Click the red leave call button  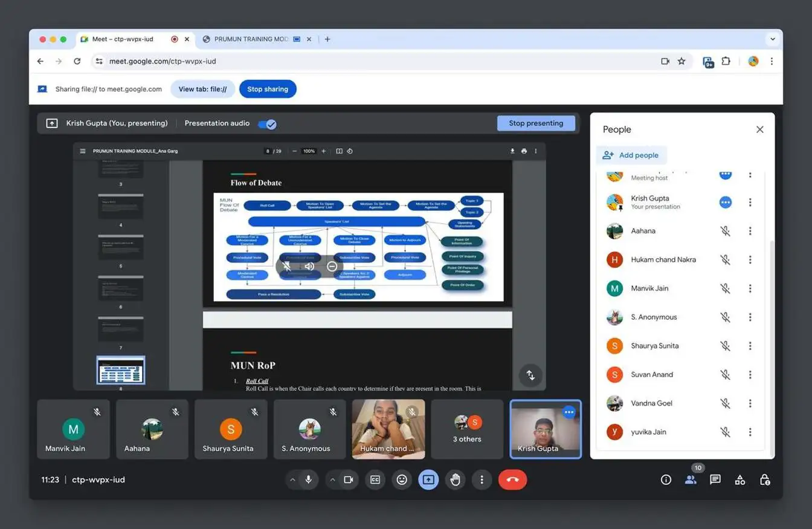coord(512,479)
